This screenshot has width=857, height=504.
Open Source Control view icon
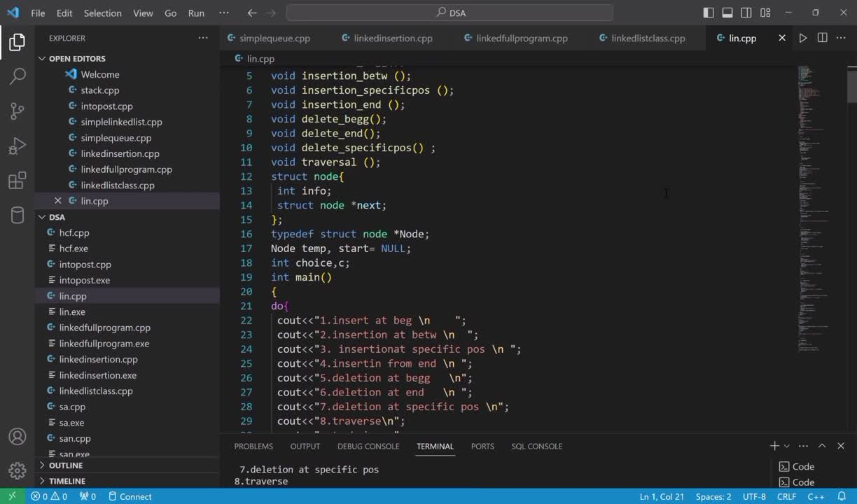[18, 111]
